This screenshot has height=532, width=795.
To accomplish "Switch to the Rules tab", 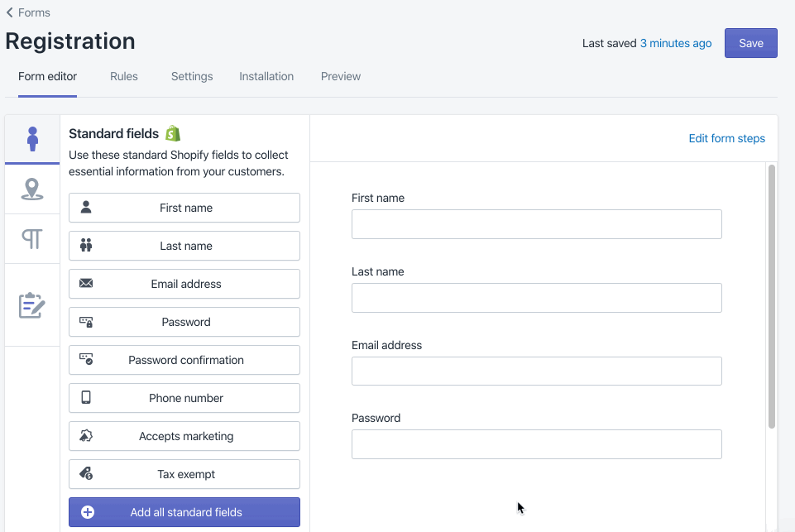I will click(x=124, y=76).
